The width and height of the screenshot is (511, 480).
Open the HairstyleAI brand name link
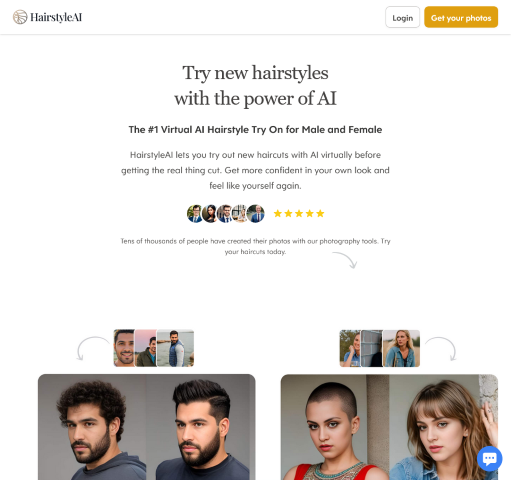(x=56, y=17)
